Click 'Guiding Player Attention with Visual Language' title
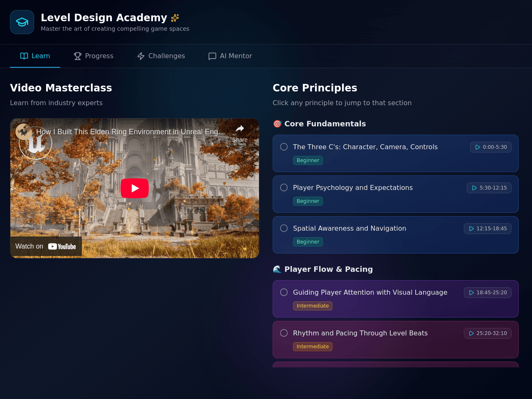532x399 pixels. pyautogui.click(x=370, y=292)
